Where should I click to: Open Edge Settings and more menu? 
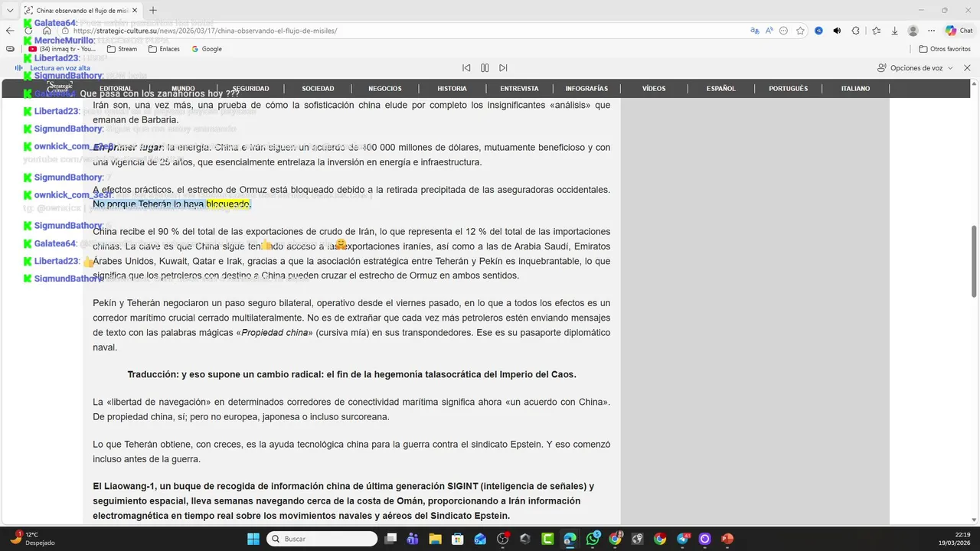coord(932,31)
